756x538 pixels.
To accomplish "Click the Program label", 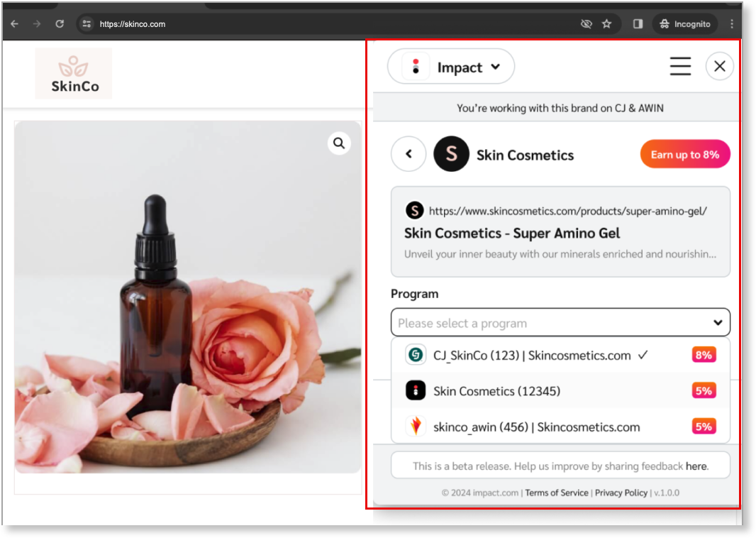I will (415, 294).
